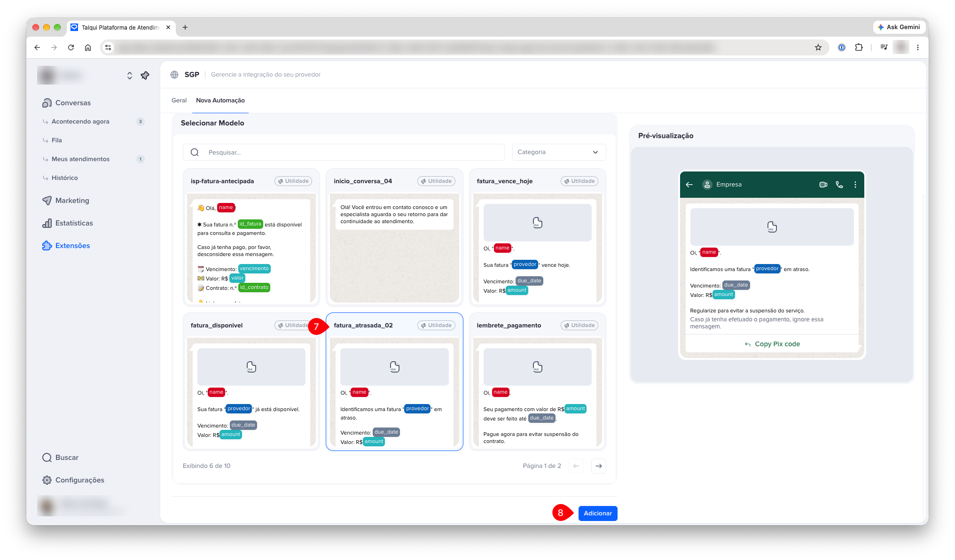Switch to the Geral tab

tap(179, 101)
